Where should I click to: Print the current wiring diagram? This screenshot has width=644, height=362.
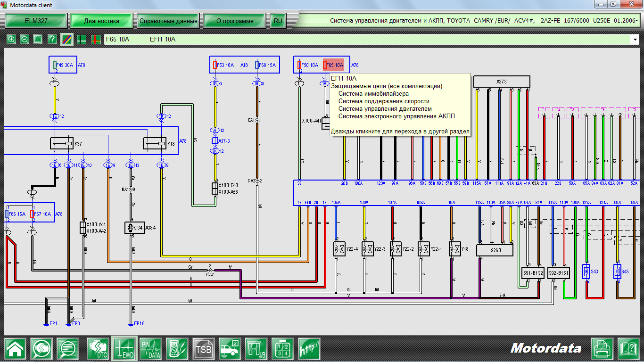coord(602,349)
